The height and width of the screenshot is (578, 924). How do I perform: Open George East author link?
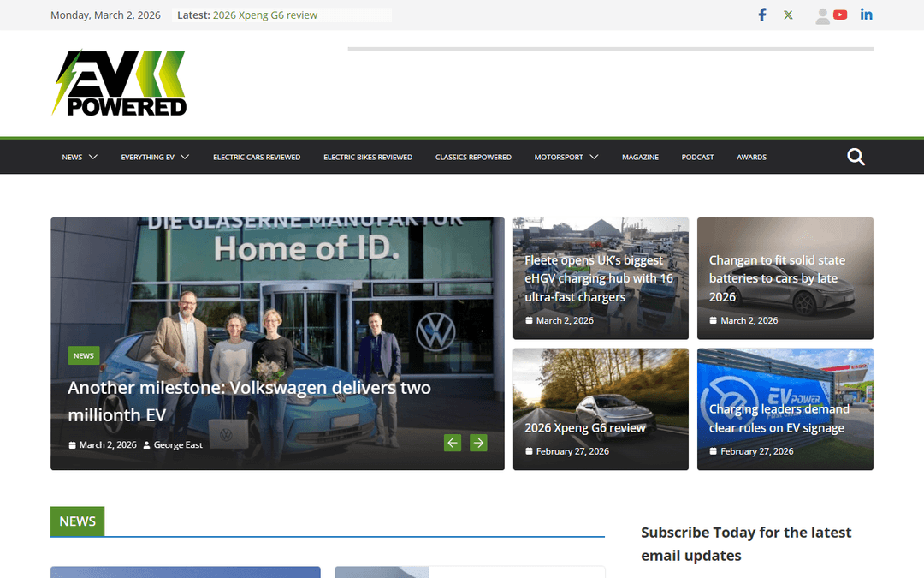[x=177, y=444]
